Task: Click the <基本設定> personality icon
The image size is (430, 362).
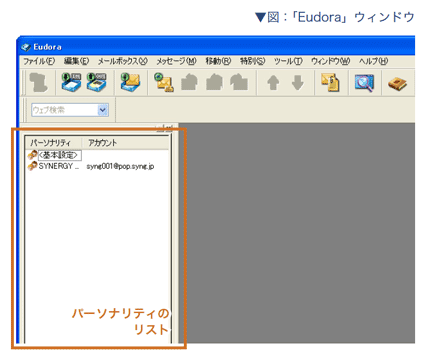Action: coord(32,155)
